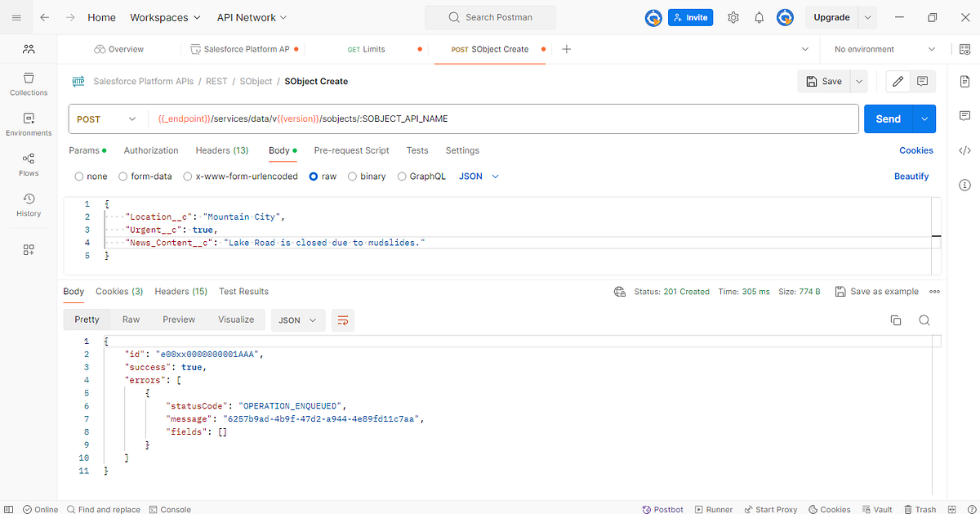Search within the response body
The image size is (980, 514).
924,320
